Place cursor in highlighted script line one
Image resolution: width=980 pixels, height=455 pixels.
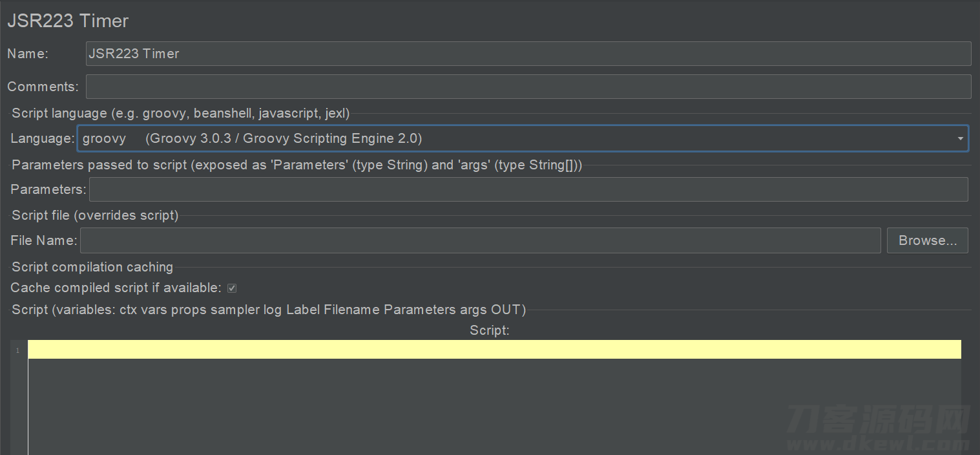[495, 350]
